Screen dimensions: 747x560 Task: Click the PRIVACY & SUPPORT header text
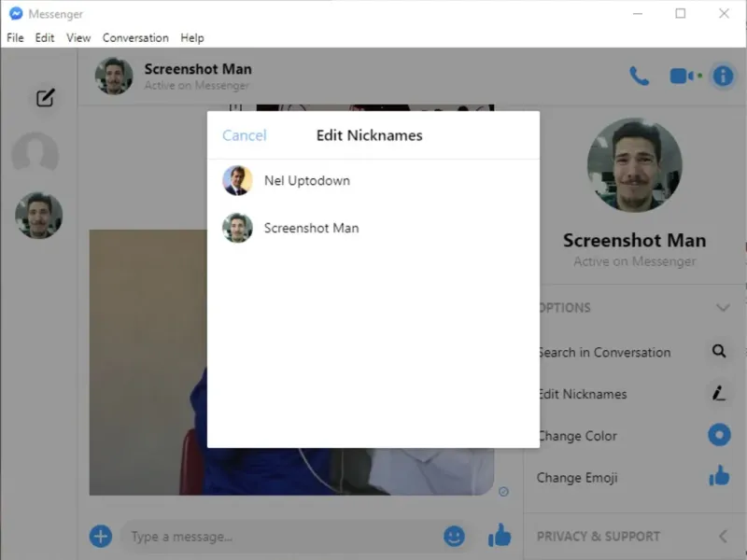click(x=599, y=536)
